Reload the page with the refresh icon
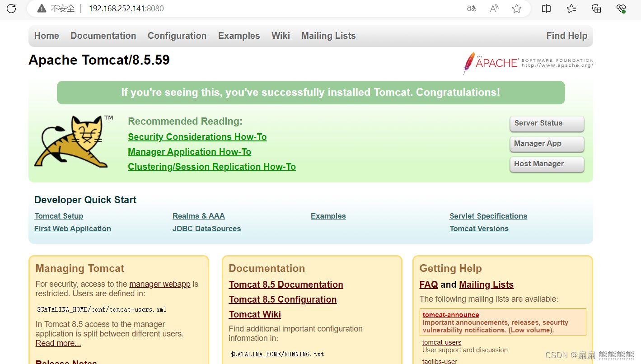The image size is (641, 364). coord(11,8)
